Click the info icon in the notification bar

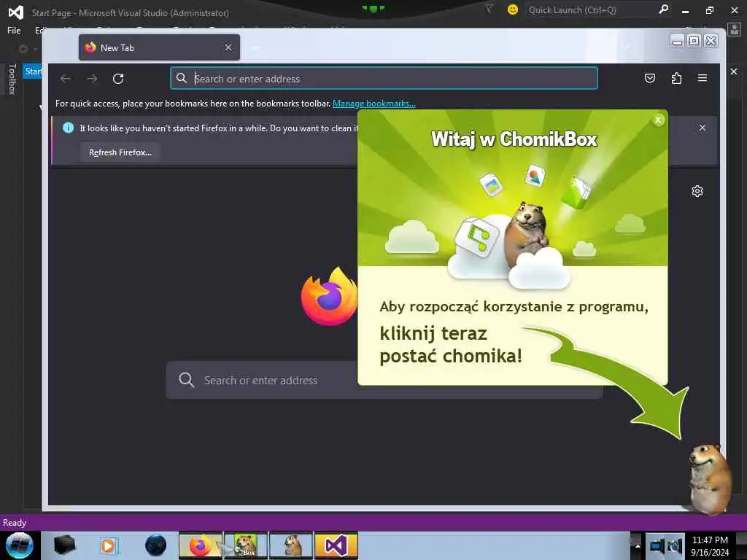click(68, 128)
